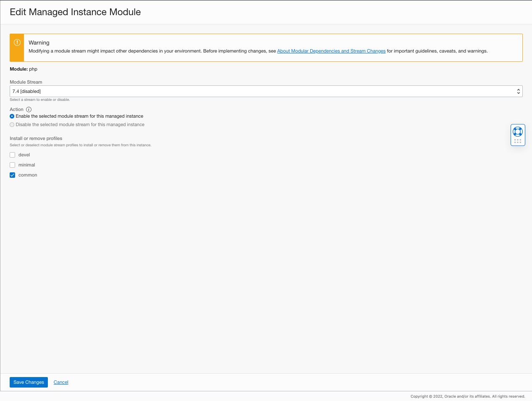Click the Module Stream field label

tap(26, 82)
